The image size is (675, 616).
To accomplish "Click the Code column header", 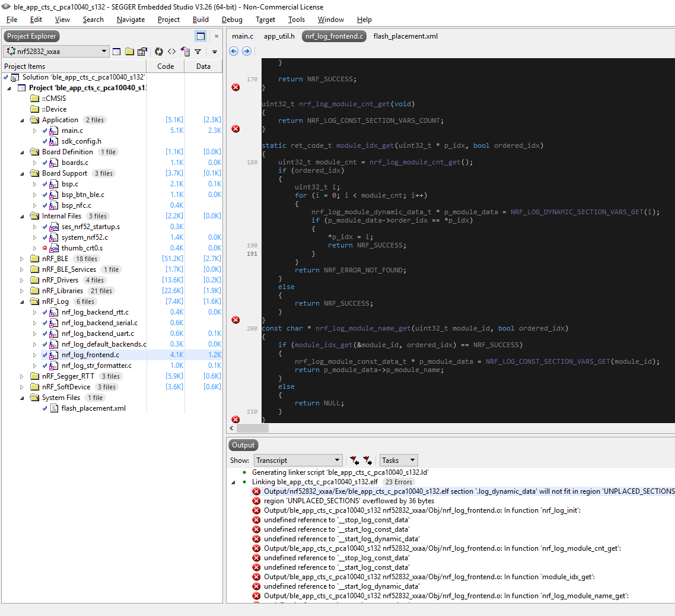I will 165,66.
